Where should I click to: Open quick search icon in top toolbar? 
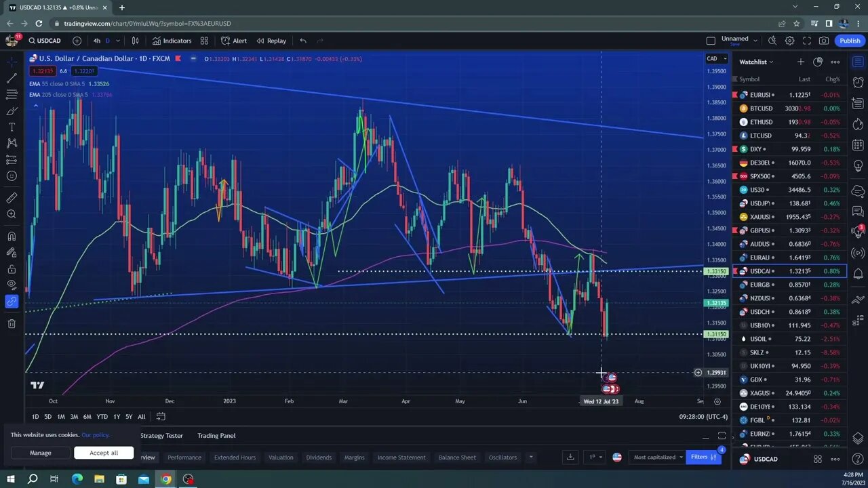[772, 41]
